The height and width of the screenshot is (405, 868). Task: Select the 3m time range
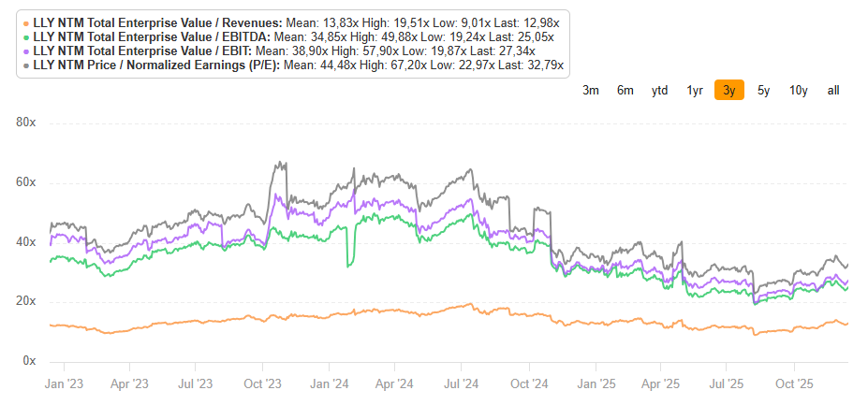click(x=591, y=91)
